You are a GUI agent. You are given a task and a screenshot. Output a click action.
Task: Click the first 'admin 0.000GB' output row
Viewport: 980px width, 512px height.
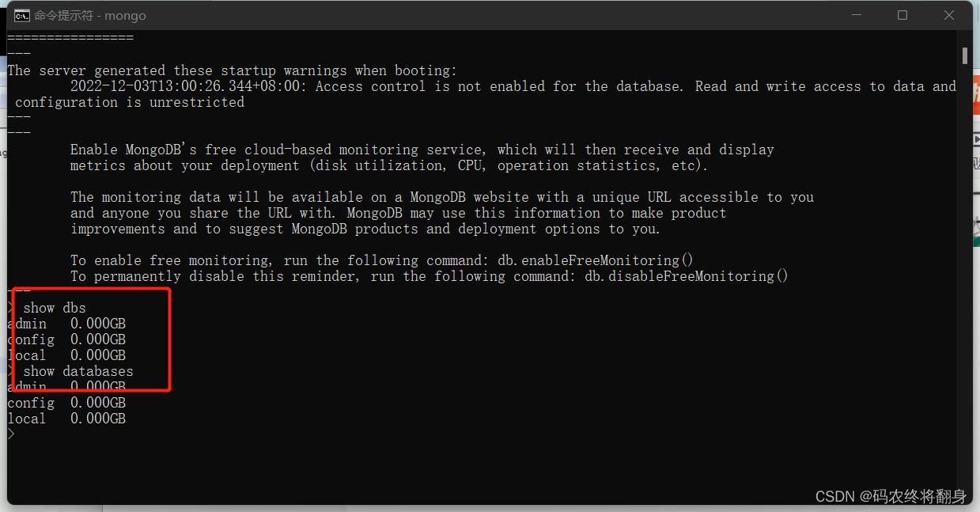[66, 324]
